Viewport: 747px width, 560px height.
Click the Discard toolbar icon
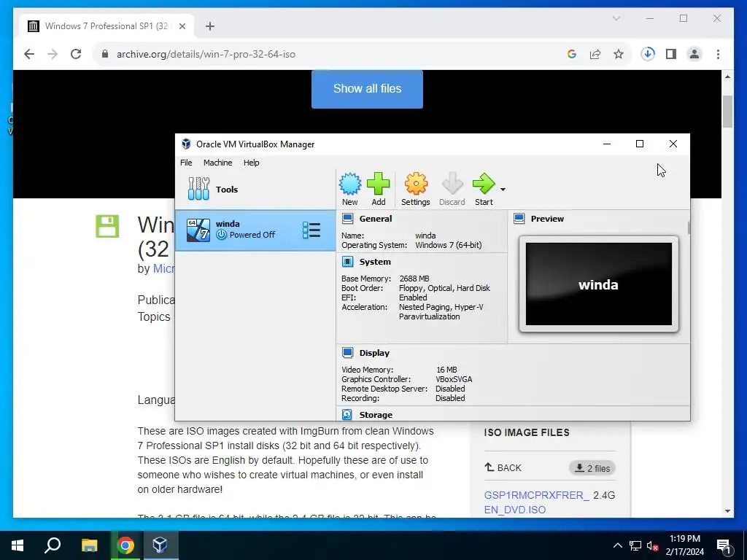452,184
